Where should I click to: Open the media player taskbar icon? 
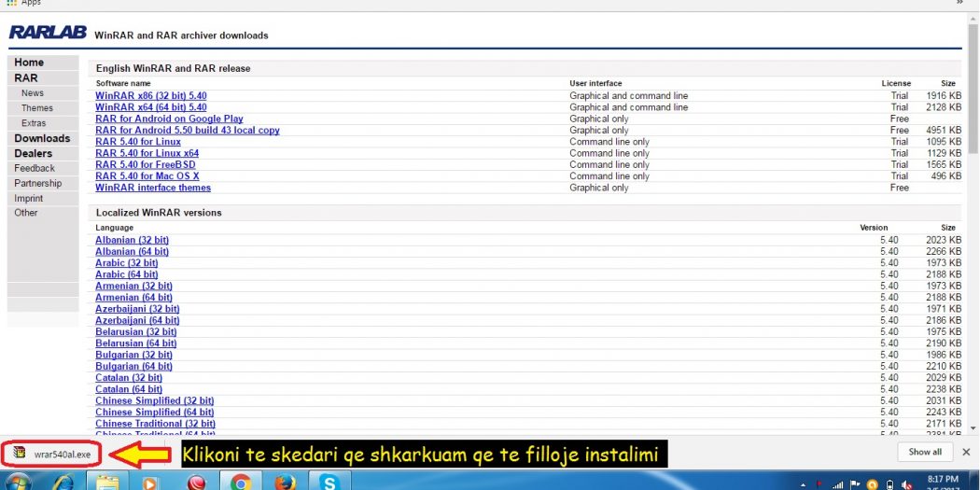[150, 482]
